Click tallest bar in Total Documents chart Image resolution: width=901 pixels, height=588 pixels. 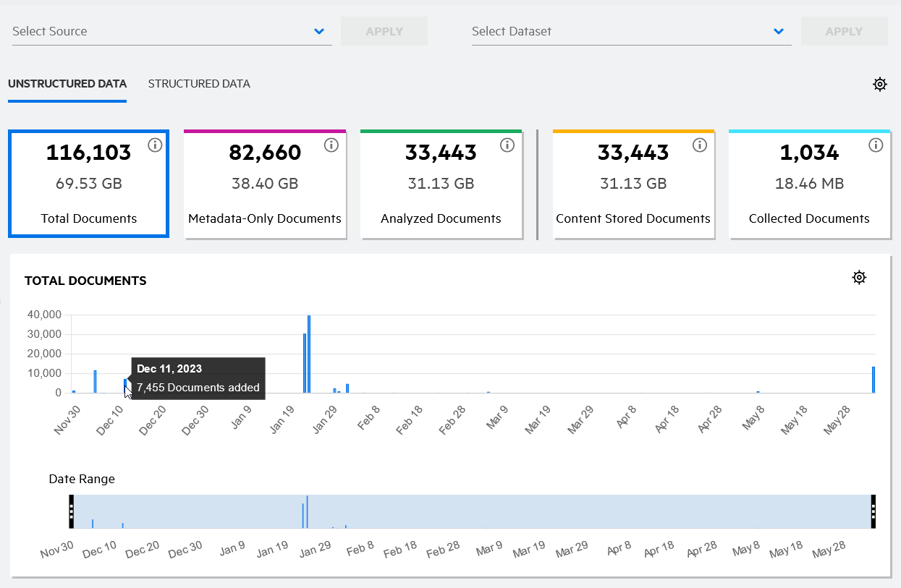309,354
